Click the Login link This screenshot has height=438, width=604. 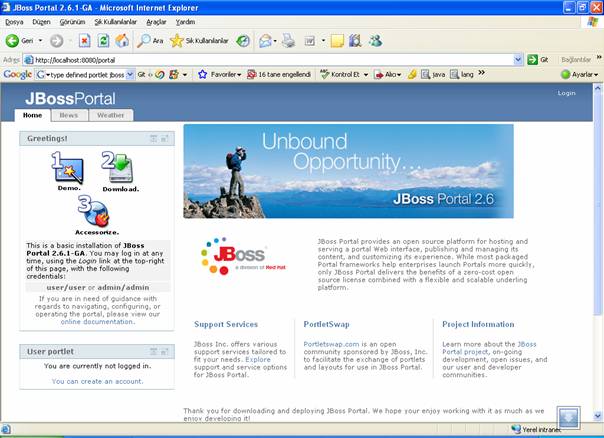click(x=566, y=93)
